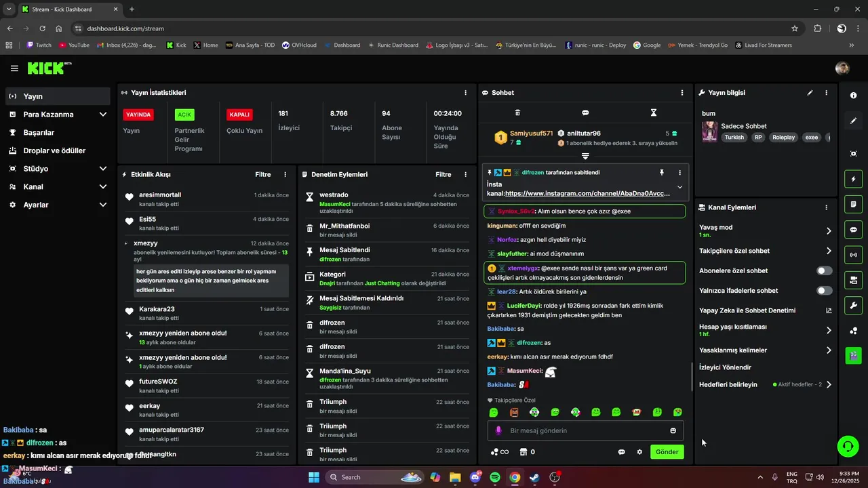
Task: Click westrado moderation entry
Action: (x=387, y=203)
